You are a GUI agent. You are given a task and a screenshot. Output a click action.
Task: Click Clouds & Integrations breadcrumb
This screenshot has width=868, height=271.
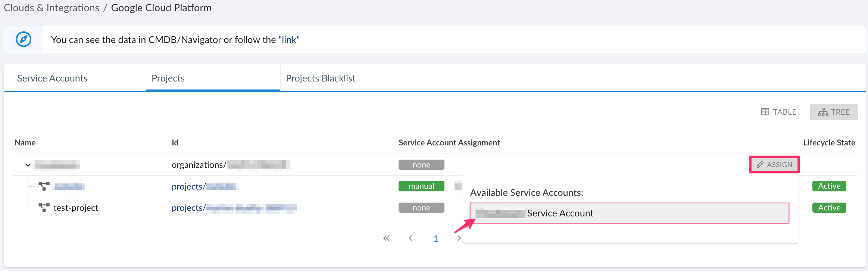pyautogui.click(x=51, y=8)
